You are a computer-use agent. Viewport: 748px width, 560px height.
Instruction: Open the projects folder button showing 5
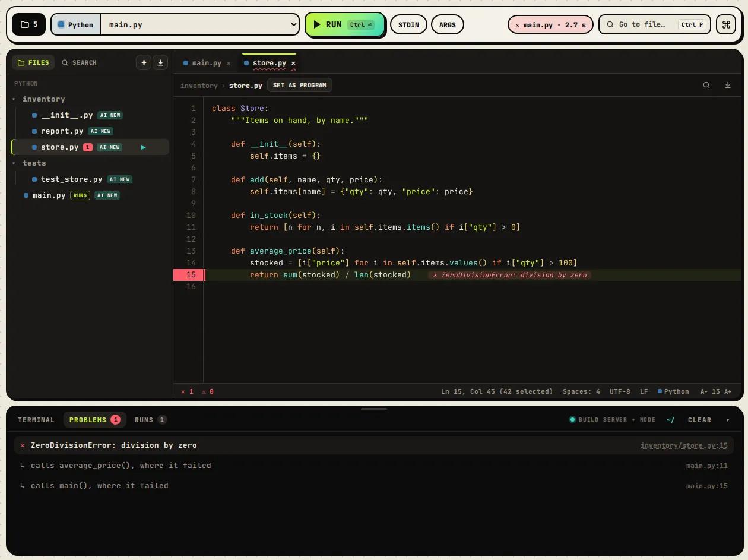click(x=28, y=24)
